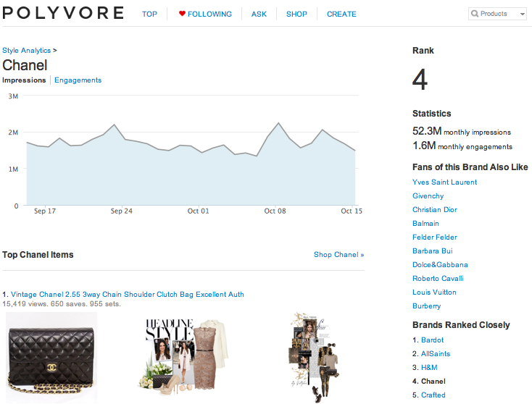Select the Impressions chart tab
532x404 pixels.
tap(24, 80)
